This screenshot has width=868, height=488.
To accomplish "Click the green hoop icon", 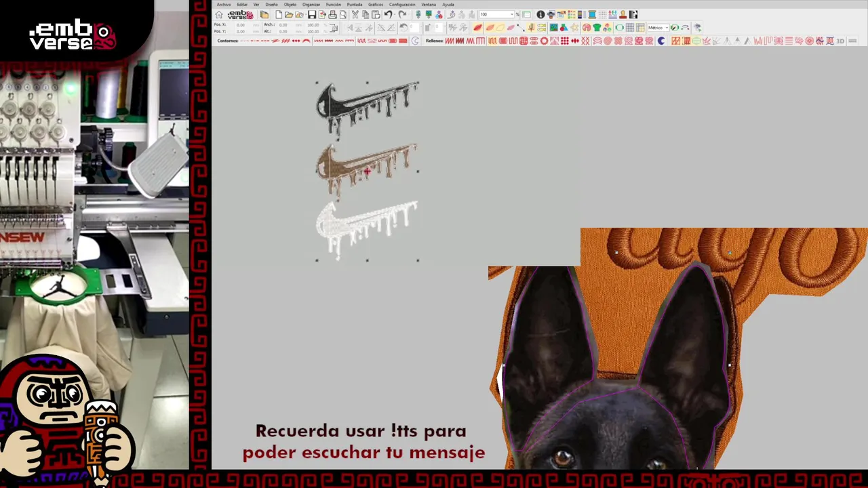I will tap(620, 27).
